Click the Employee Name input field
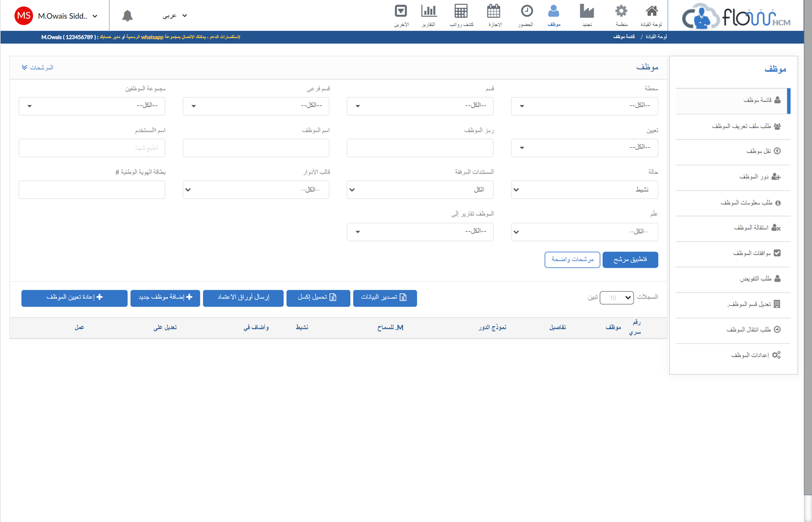The height and width of the screenshot is (522, 812). [x=256, y=148]
